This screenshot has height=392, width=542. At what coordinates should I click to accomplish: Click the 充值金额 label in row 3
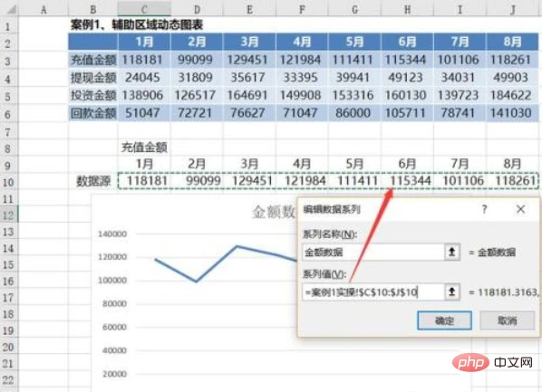(93, 60)
